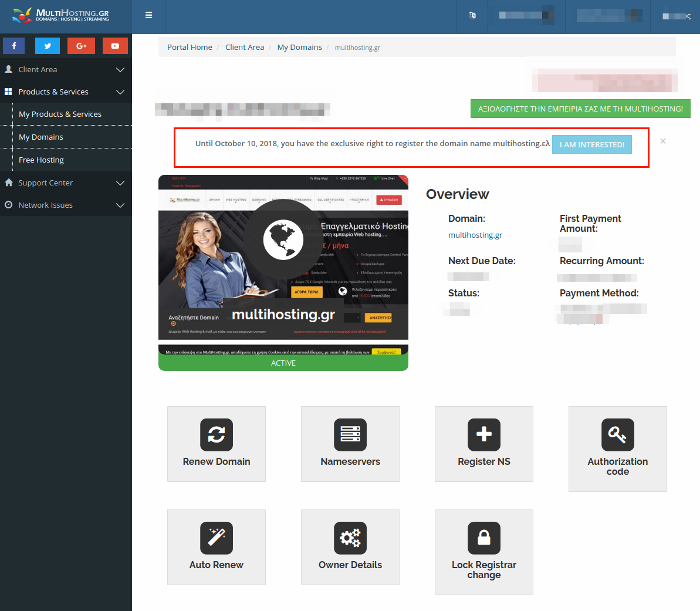
Task: Click the multihosting.gr website preview thumbnail
Action: tap(283, 265)
